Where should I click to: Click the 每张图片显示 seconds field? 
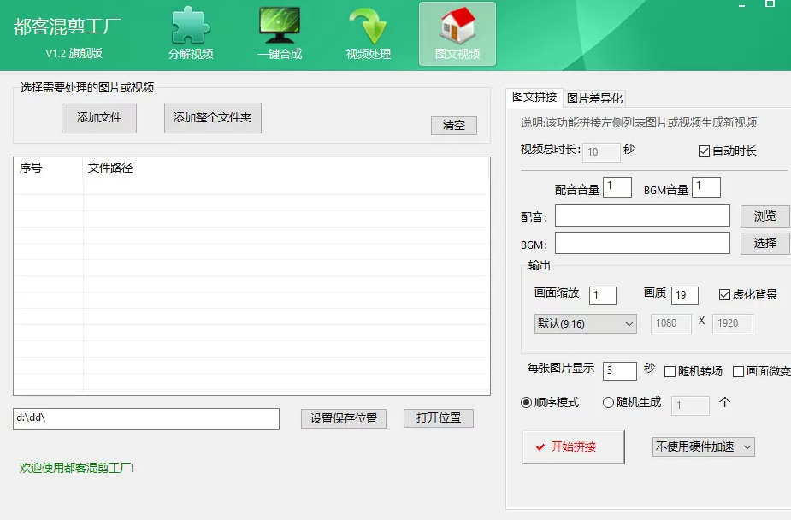619,371
